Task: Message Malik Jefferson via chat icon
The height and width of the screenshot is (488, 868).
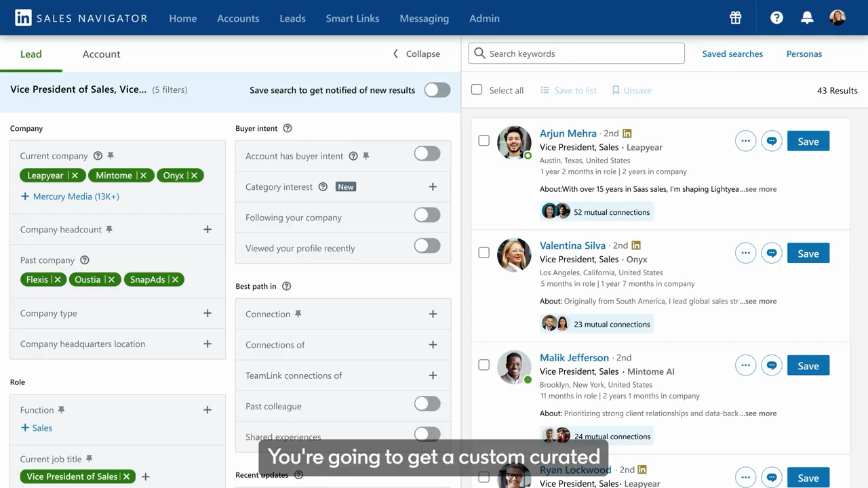Action: click(772, 365)
